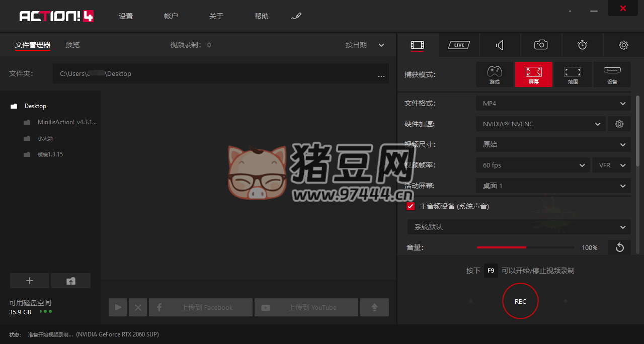Screen dimensions: 644x344
Task: Open the general settings gear tab
Action: 623,45
